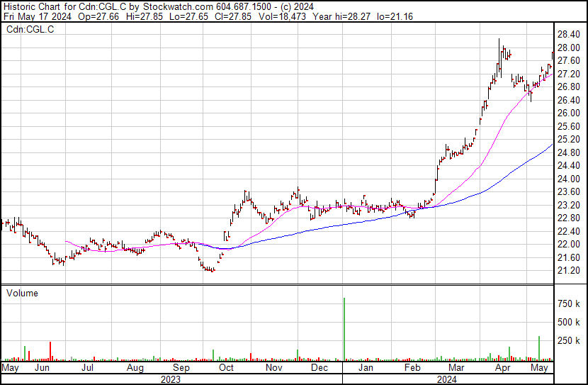
Task: Select the 2024 year label
Action: [446, 379]
